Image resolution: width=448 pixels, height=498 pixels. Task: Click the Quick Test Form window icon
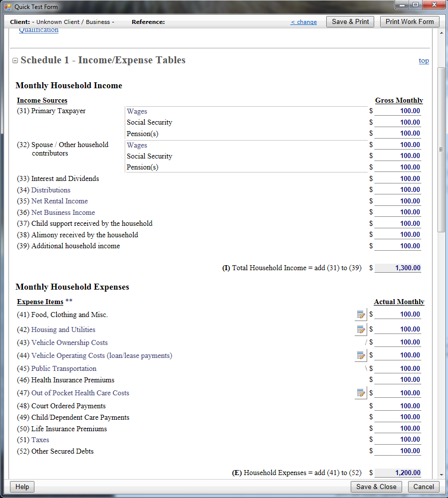coord(8,6)
